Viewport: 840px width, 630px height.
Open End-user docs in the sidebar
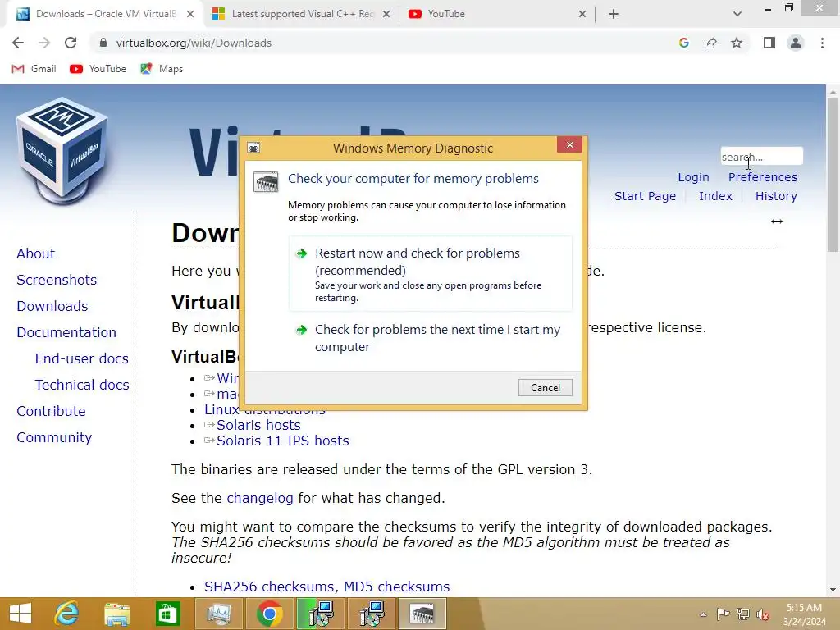pyautogui.click(x=81, y=358)
